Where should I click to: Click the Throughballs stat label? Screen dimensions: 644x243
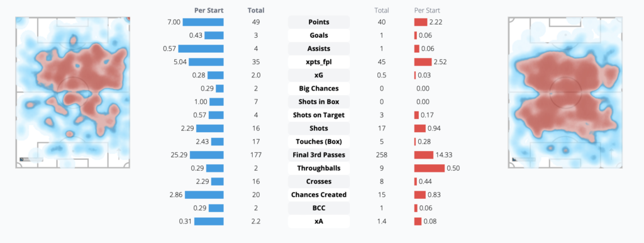pyautogui.click(x=319, y=168)
